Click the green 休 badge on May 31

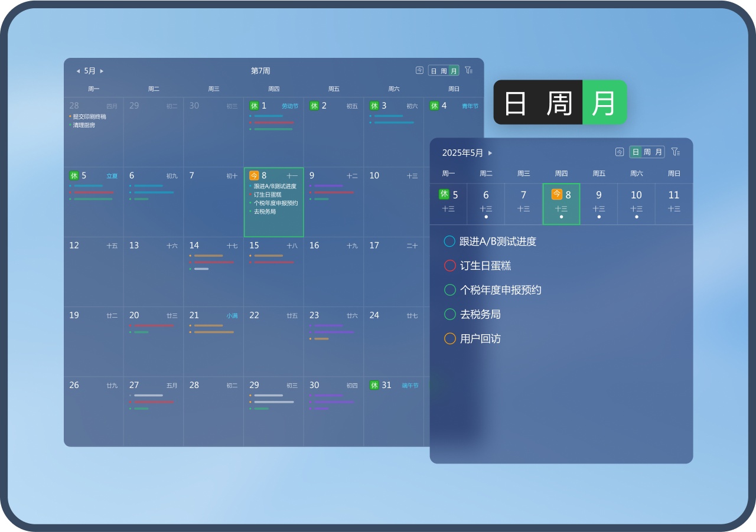[374, 385]
